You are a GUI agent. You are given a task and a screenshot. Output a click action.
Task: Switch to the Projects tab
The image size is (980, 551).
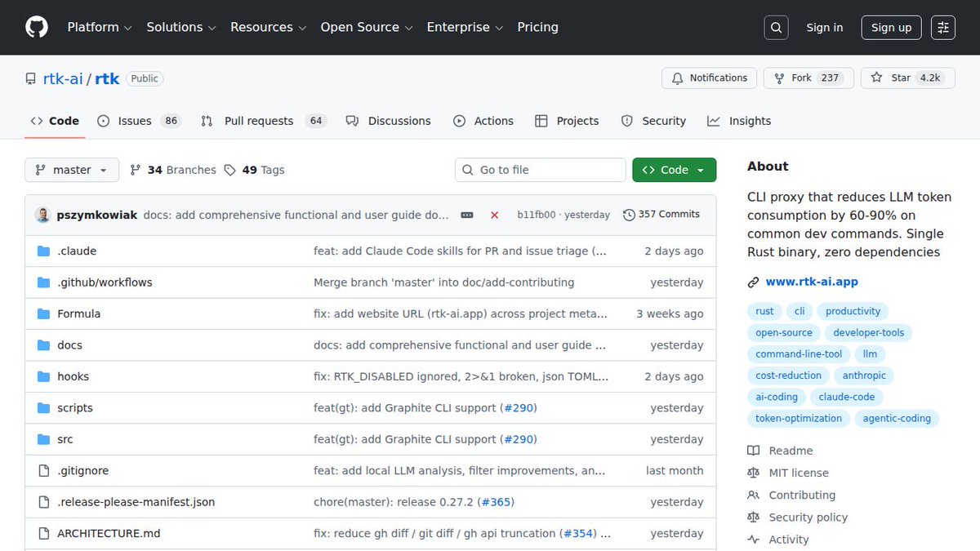(567, 121)
